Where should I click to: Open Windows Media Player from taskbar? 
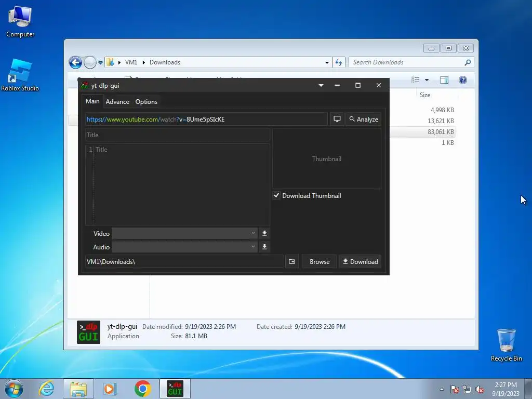(110, 389)
